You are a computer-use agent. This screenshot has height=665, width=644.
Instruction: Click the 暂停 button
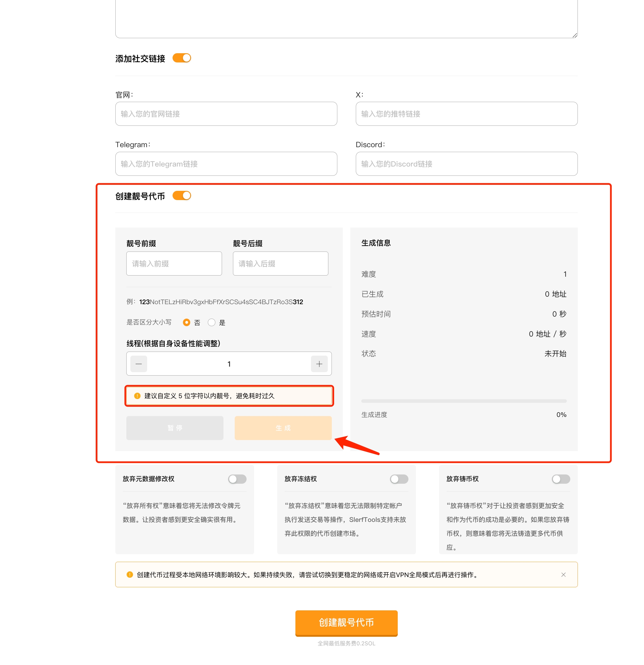pos(175,428)
